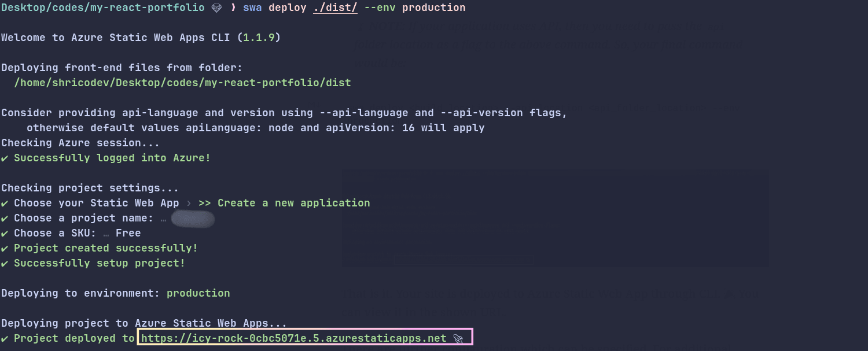Click the "./dist/" argument in the command
The image size is (868, 351).
click(x=335, y=8)
